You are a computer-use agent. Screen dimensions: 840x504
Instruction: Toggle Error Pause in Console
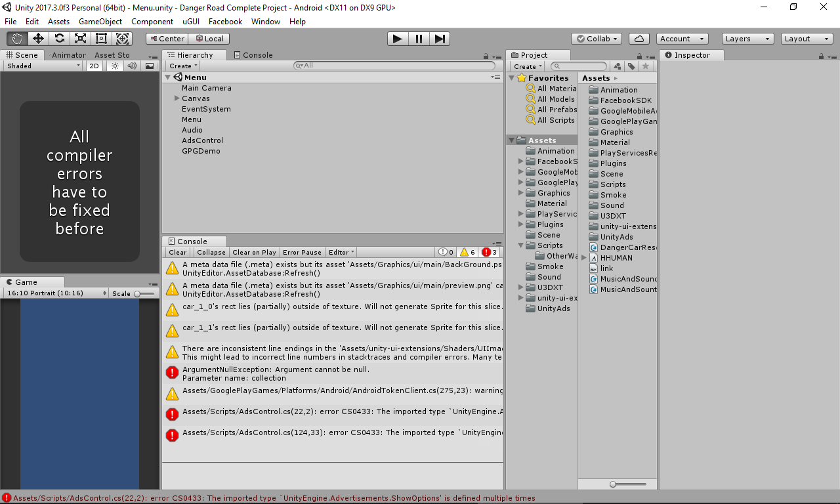click(x=302, y=252)
